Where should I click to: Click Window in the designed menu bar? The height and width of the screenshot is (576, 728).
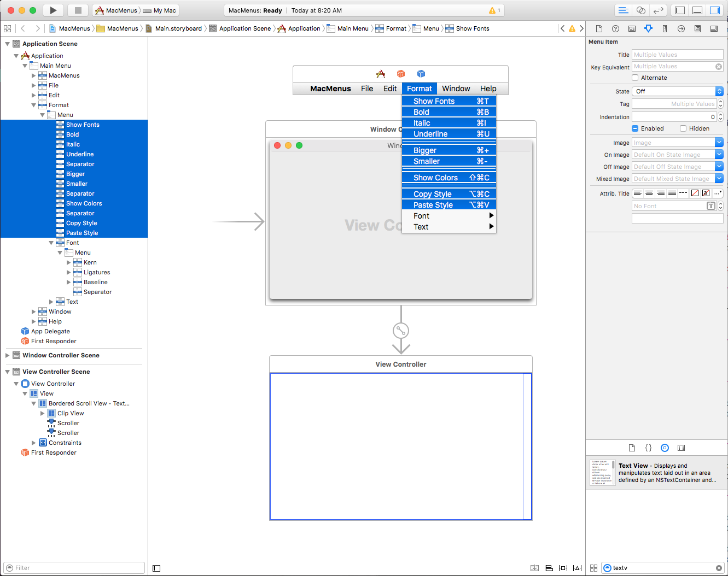(x=456, y=89)
